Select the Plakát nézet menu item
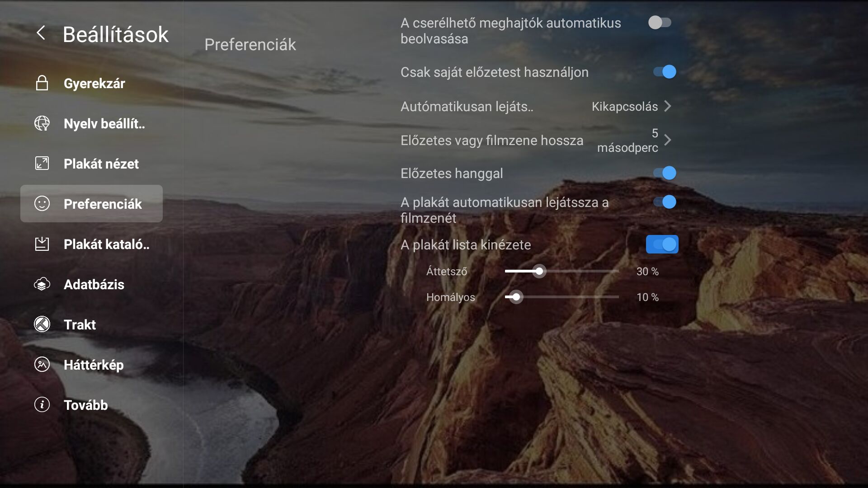Image resolution: width=868 pixels, height=488 pixels. [91, 164]
